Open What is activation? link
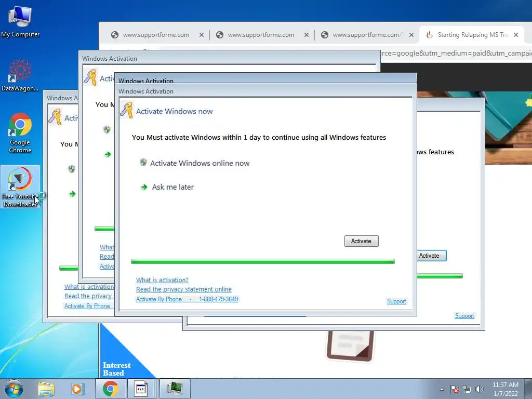Viewport: 532px width, 399px height. click(x=162, y=280)
